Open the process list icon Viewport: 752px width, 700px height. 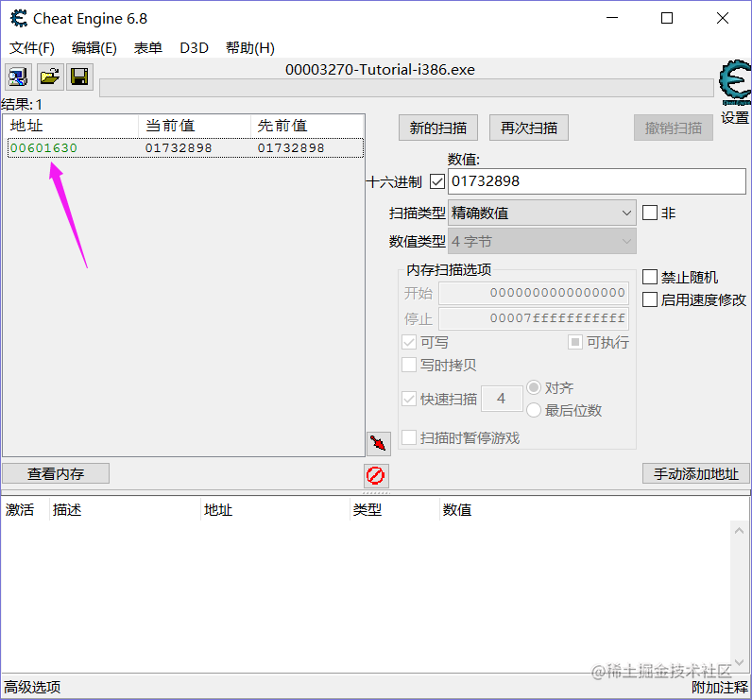18,77
